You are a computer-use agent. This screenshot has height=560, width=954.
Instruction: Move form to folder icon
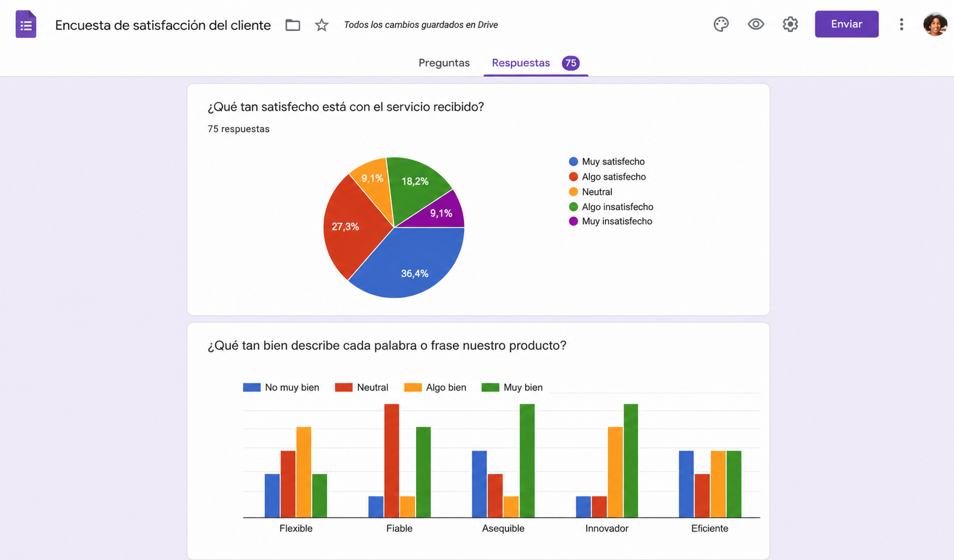pyautogui.click(x=293, y=25)
